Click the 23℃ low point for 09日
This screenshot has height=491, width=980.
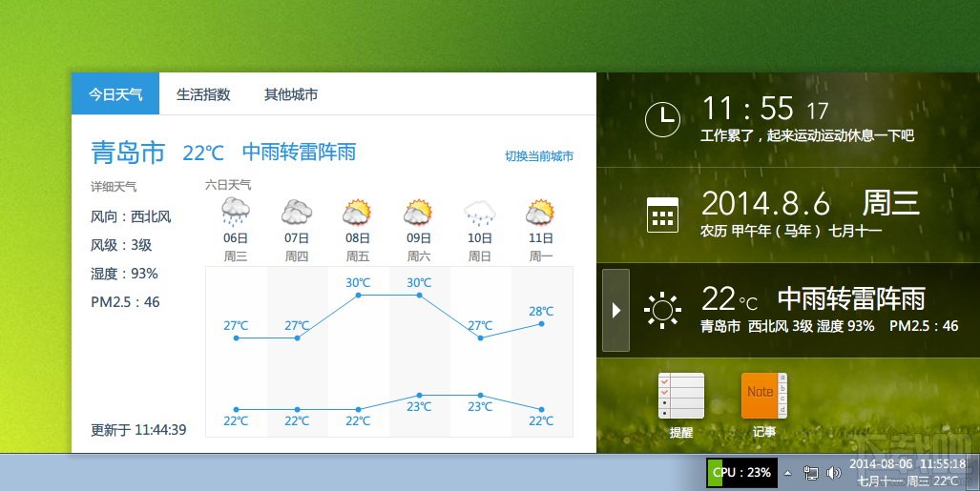tap(419, 395)
